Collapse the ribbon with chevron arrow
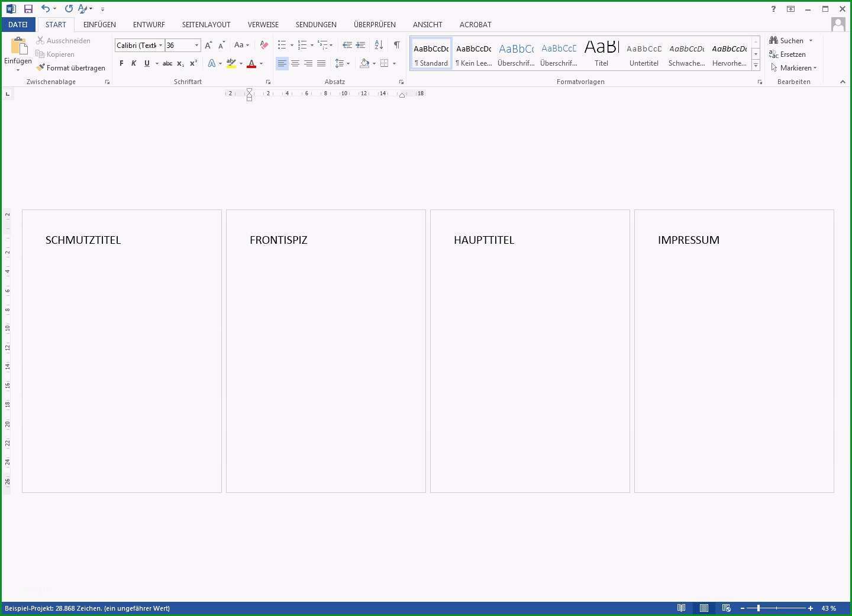The width and height of the screenshot is (852, 616). pyautogui.click(x=843, y=82)
